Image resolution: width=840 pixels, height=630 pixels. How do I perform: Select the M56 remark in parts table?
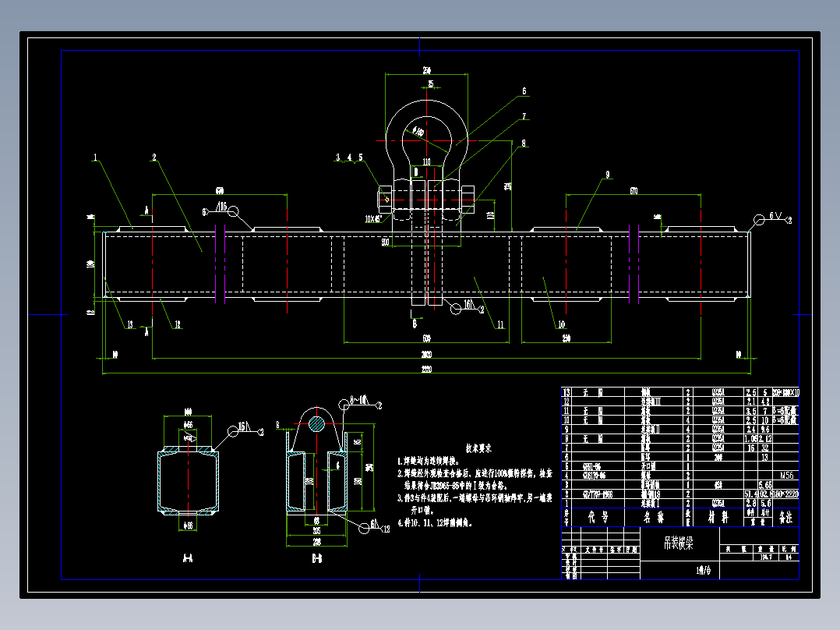pos(786,475)
